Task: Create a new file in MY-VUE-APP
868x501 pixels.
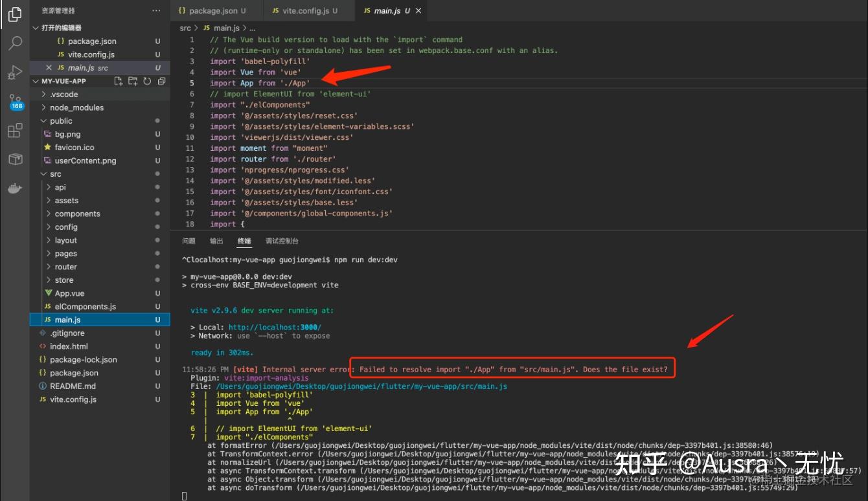Action: tap(119, 81)
